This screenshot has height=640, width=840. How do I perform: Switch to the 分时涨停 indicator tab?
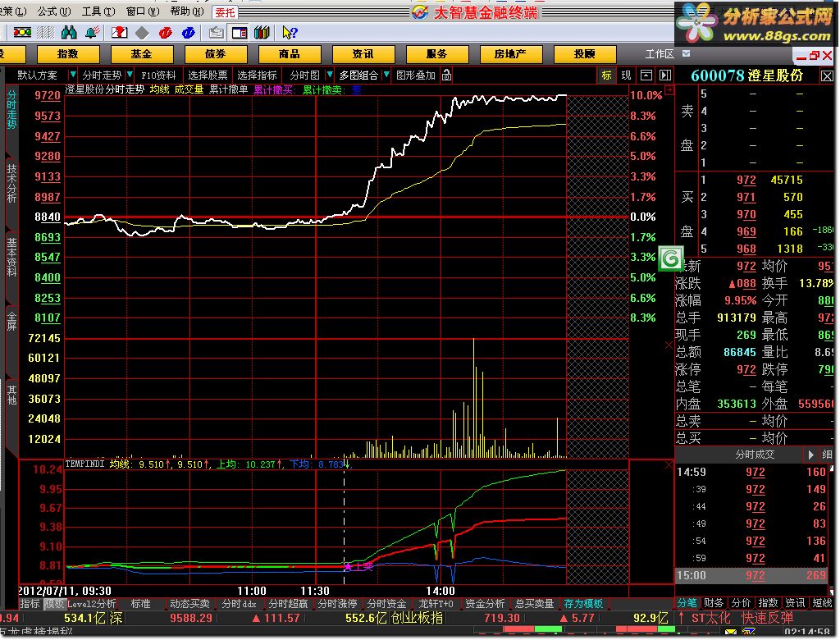click(337, 604)
